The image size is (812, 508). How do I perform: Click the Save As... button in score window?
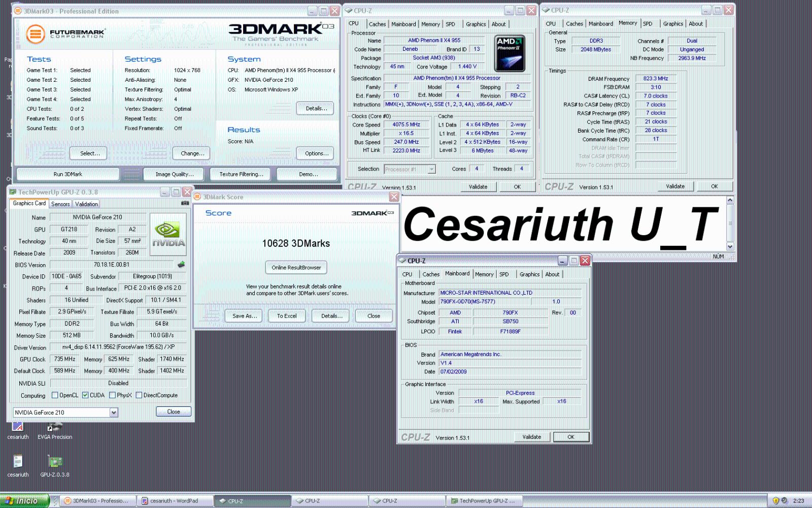tap(244, 315)
